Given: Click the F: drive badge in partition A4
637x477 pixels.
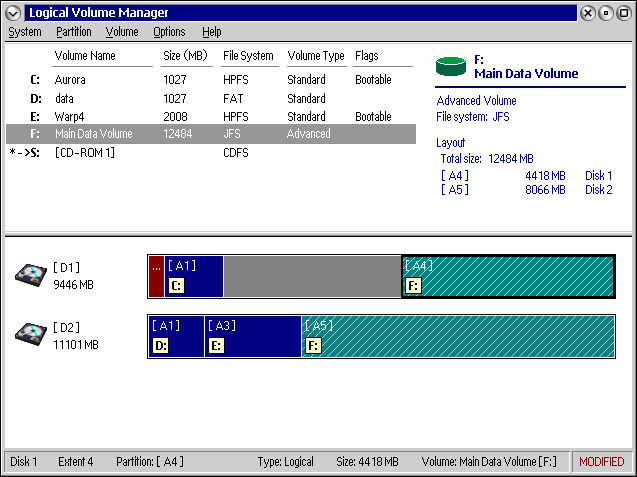Looking at the screenshot, I should pyautogui.click(x=413, y=286).
